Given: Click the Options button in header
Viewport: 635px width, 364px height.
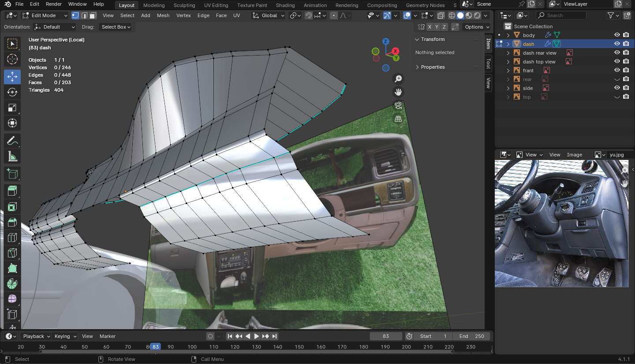Looking at the screenshot, I should [474, 27].
